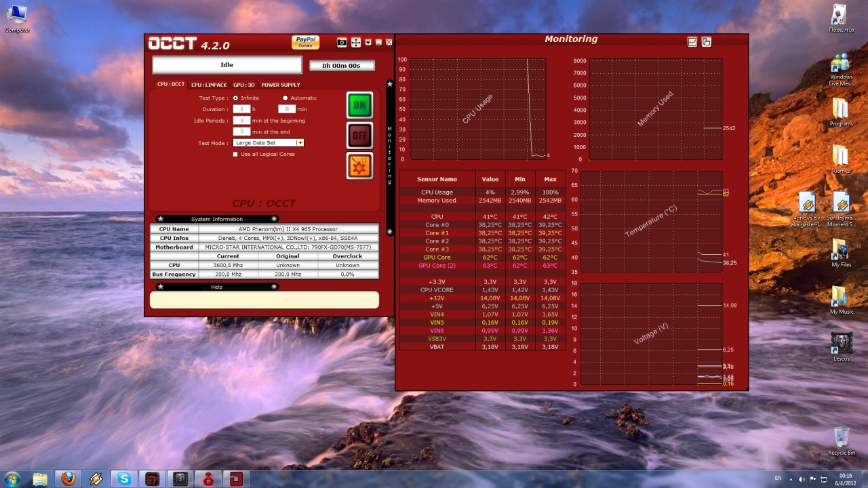
Task: Open the Games folder on desktop
Action: pyautogui.click(x=841, y=159)
